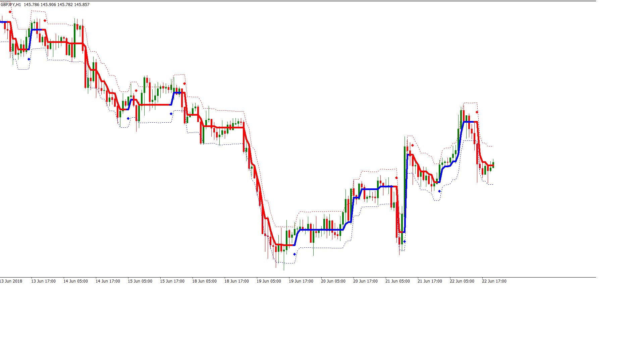
Task: Click the red diamond above the 22 Jun peak
Action: click(x=477, y=112)
